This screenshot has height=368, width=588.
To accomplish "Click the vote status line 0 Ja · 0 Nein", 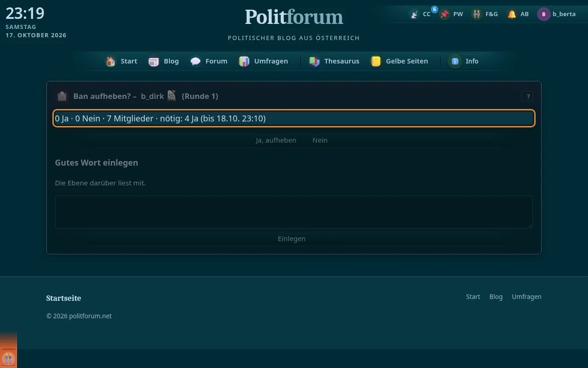I will click(294, 119).
